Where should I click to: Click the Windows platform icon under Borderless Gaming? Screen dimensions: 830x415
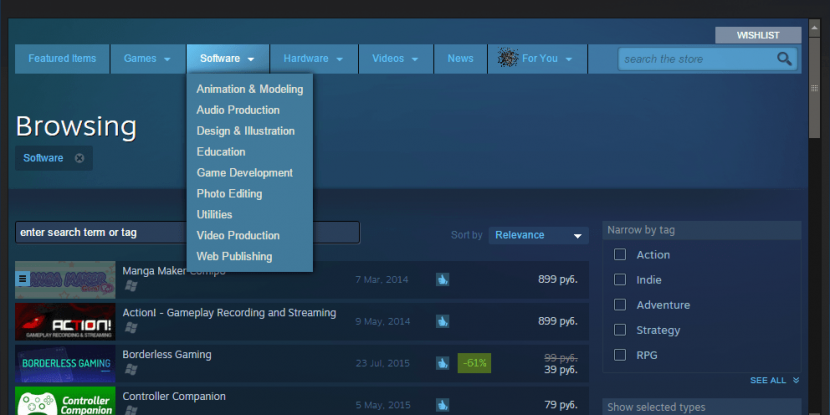pyautogui.click(x=130, y=370)
